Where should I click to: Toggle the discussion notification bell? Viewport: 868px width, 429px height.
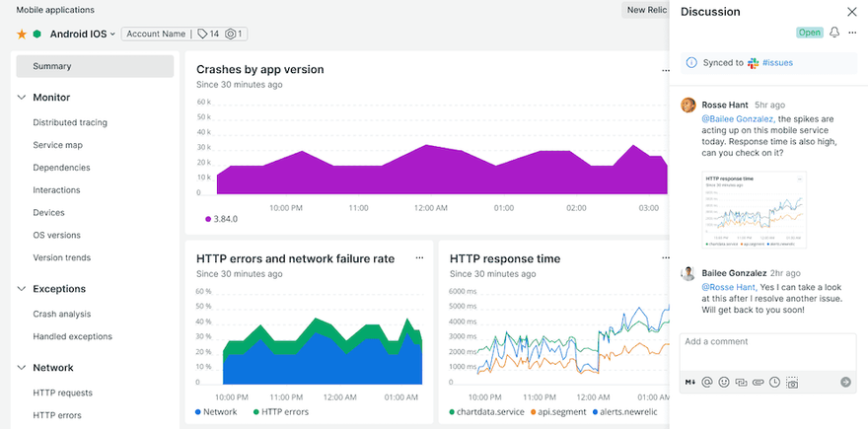click(834, 33)
